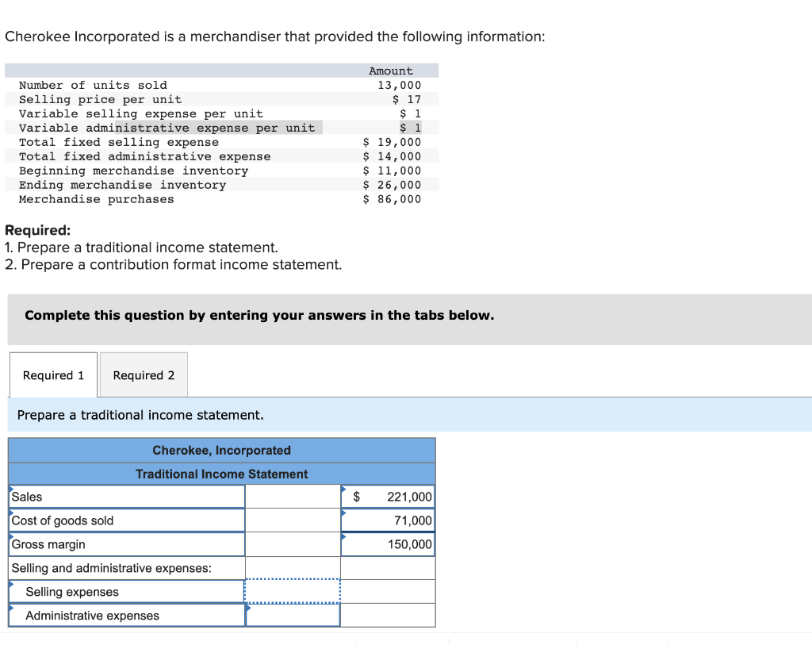Viewport: 812px width, 645px height.
Task: Click the 'Total fixed selling expense' row
Action: pos(222,142)
